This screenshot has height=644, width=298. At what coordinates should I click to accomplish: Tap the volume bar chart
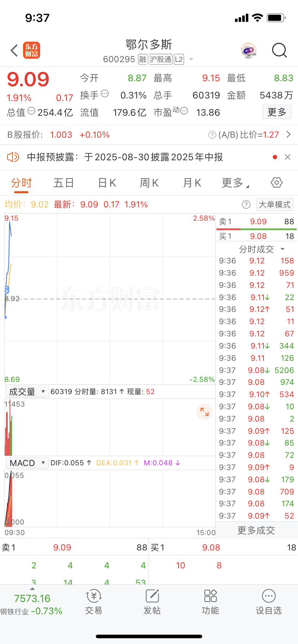(110, 427)
